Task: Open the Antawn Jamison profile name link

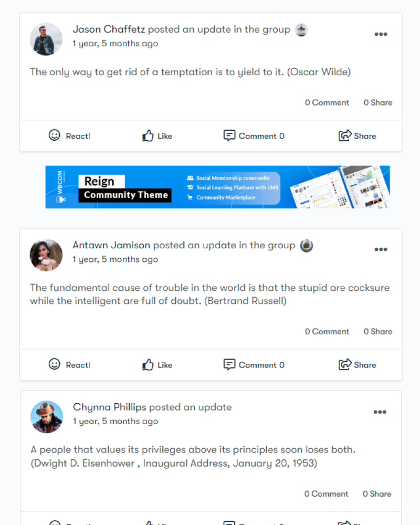Action: tap(111, 245)
